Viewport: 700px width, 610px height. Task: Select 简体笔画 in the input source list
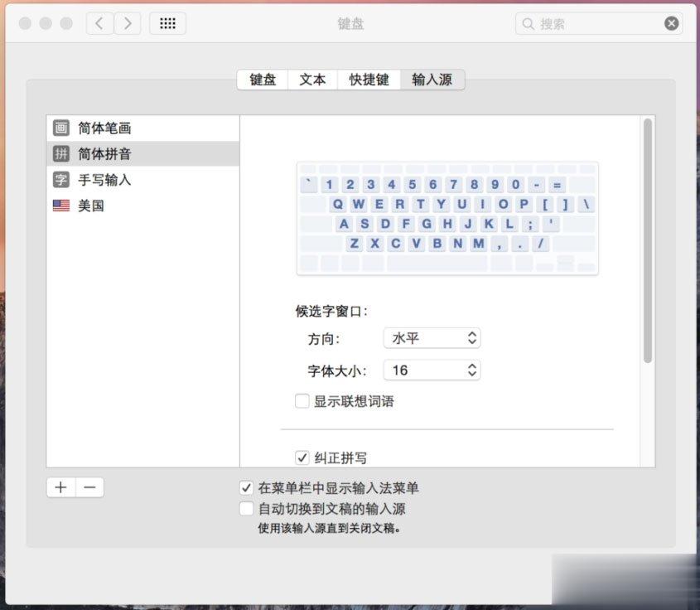(142, 128)
